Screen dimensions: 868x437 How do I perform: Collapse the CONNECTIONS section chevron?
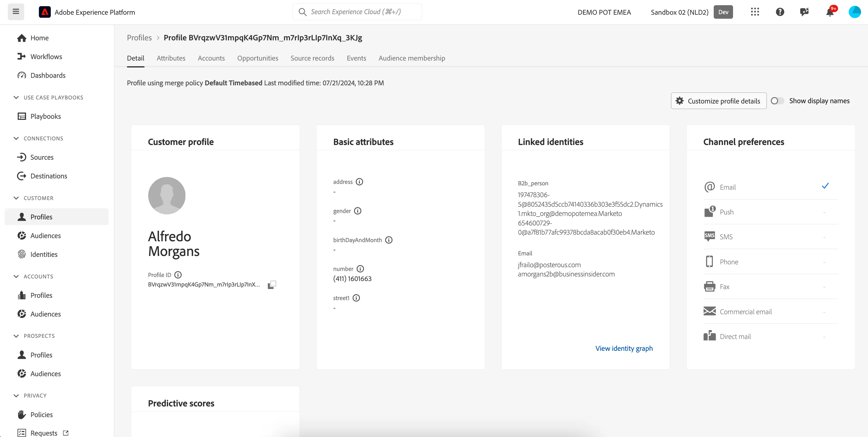pyautogui.click(x=16, y=138)
